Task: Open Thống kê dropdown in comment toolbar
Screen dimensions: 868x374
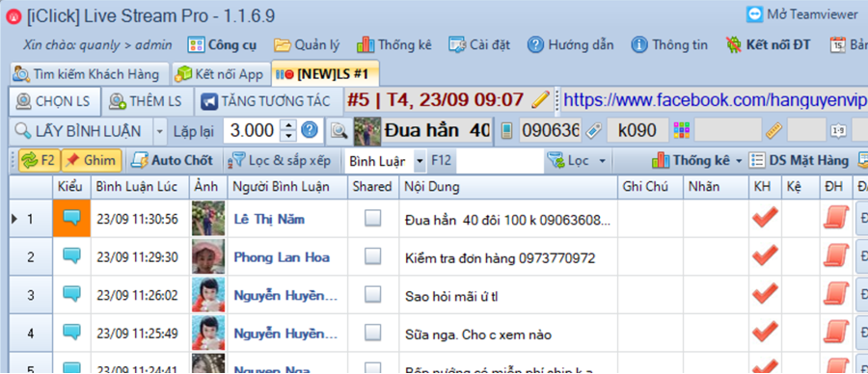Action: click(x=697, y=160)
